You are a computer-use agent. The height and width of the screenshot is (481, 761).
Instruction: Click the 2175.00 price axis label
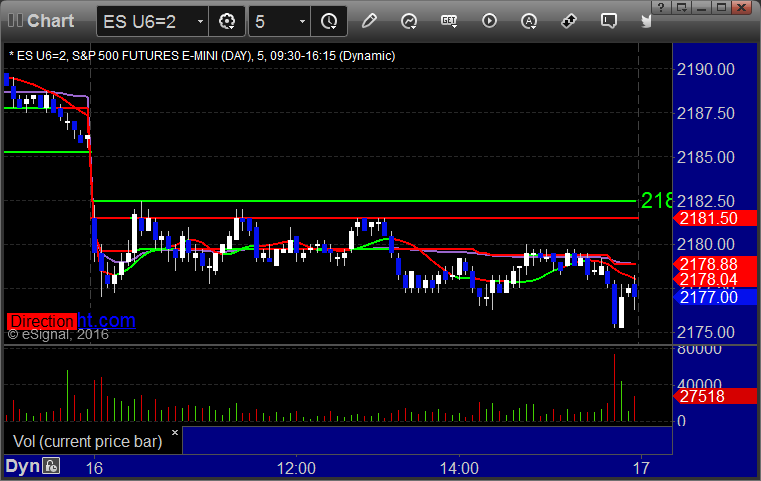(705, 332)
